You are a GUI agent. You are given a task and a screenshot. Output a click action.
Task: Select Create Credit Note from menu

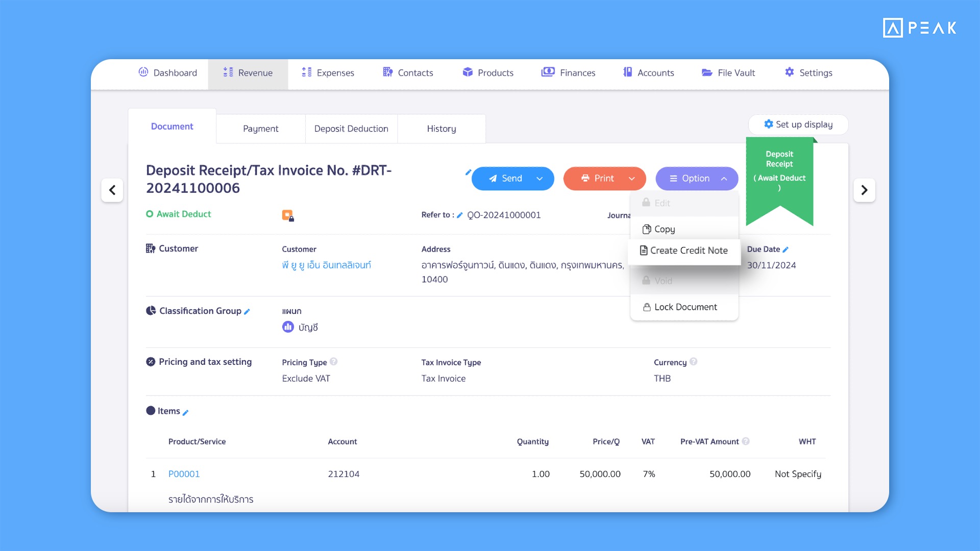684,251
